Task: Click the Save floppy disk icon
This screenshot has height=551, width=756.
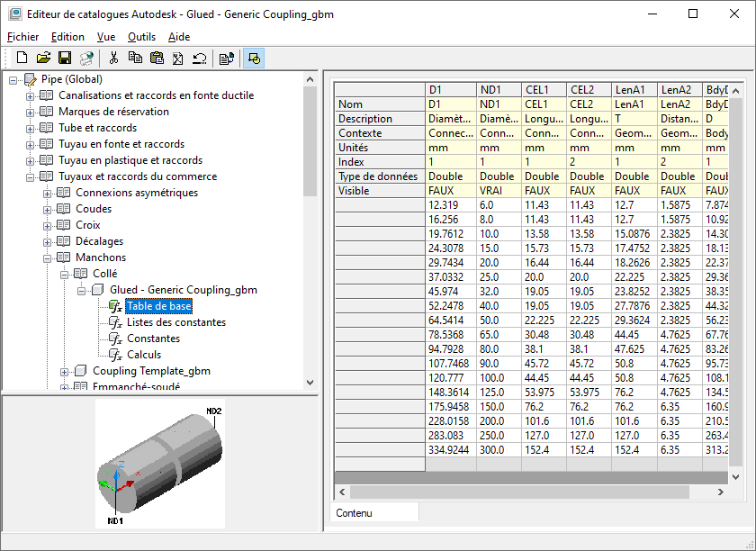Action: 64,59
